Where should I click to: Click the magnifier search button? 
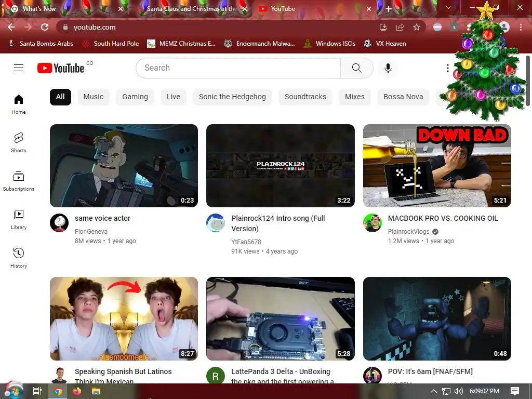point(356,68)
